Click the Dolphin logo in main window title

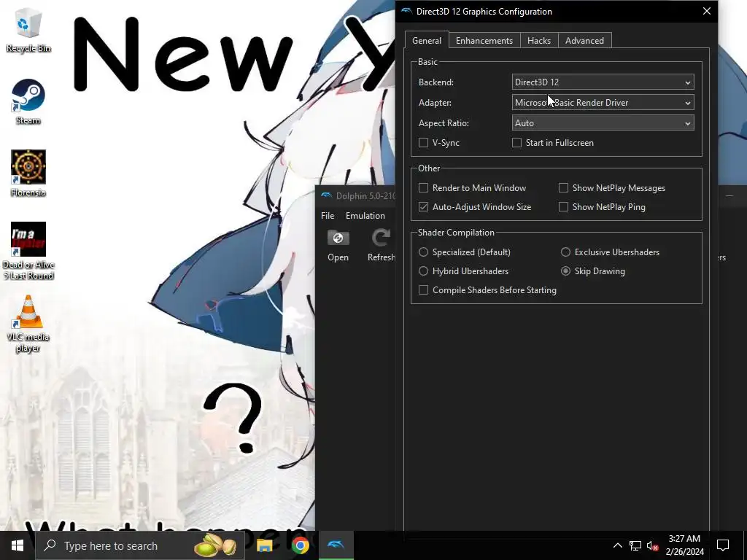click(326, 195)
